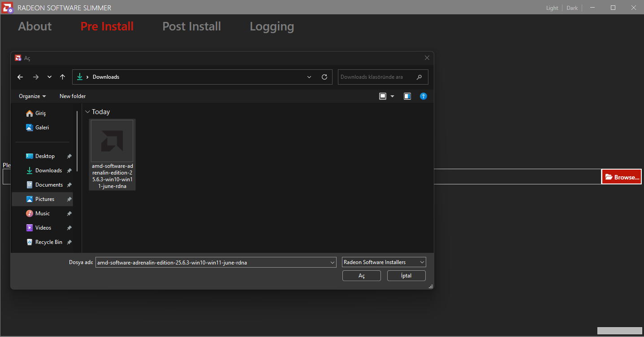Click the pin icon next to Documents

coord(69,185)
